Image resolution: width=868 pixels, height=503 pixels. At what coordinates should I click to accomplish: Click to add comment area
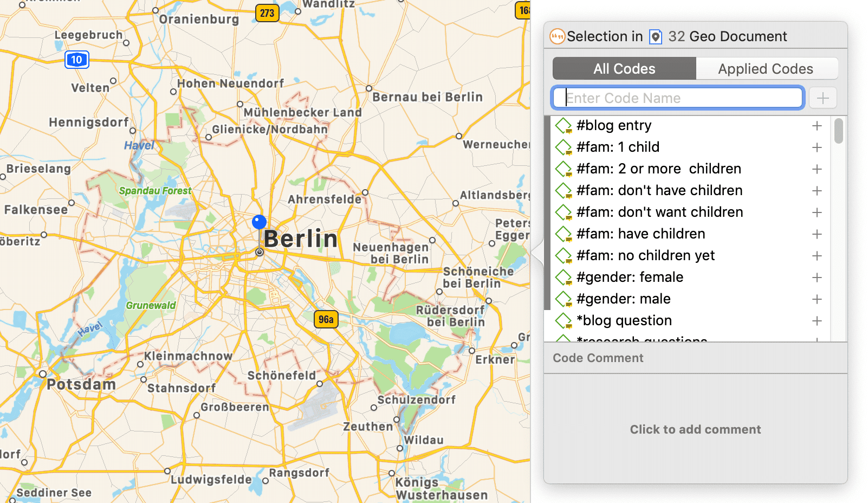tap(696, 429)
